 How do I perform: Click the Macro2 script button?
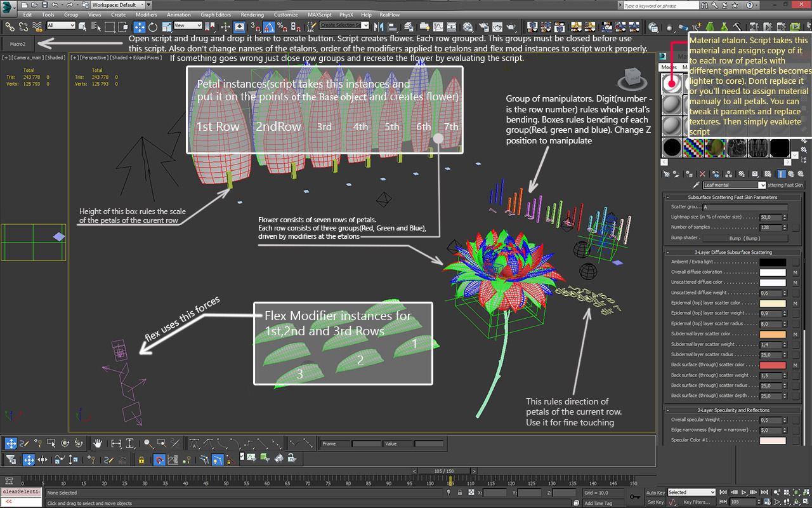click(16, 44)
